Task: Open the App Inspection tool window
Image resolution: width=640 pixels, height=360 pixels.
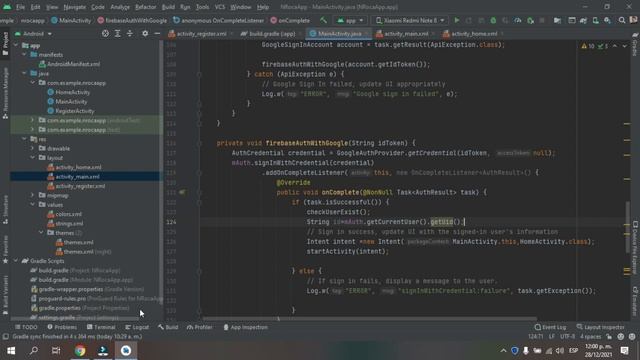Action: click(246, 327)
